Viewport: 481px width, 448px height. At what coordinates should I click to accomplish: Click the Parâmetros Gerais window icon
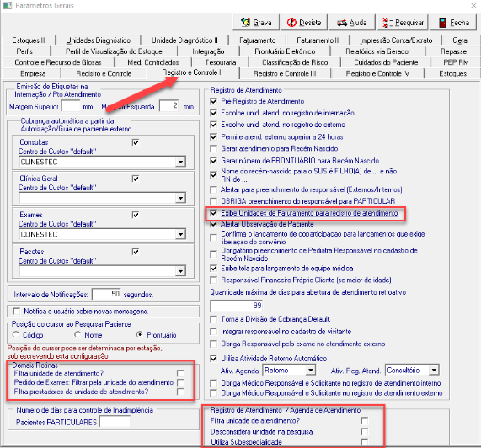(7, 5)
